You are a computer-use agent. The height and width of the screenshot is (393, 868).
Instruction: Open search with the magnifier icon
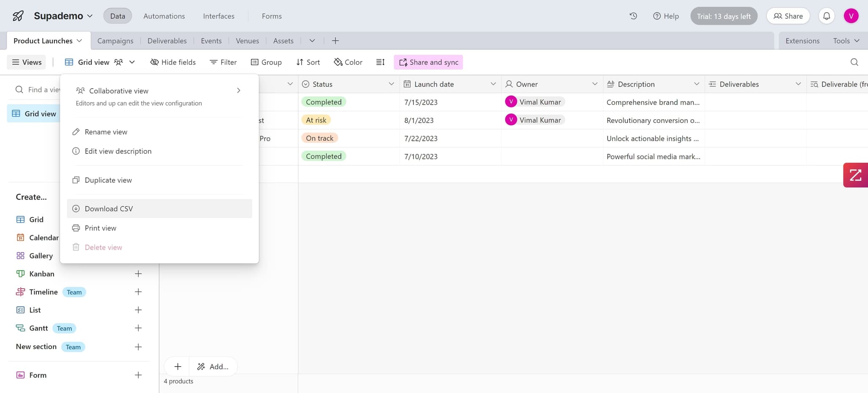click(854, 62)
